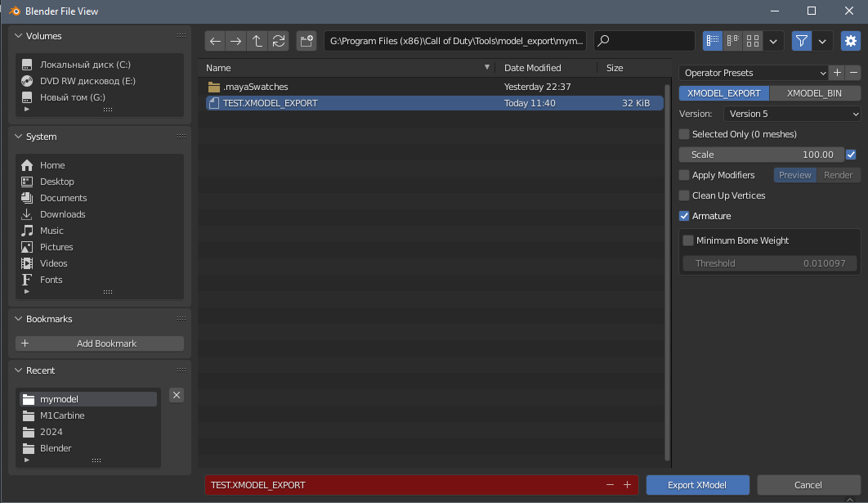Enable Selected Only checkbox

[684, 134]
